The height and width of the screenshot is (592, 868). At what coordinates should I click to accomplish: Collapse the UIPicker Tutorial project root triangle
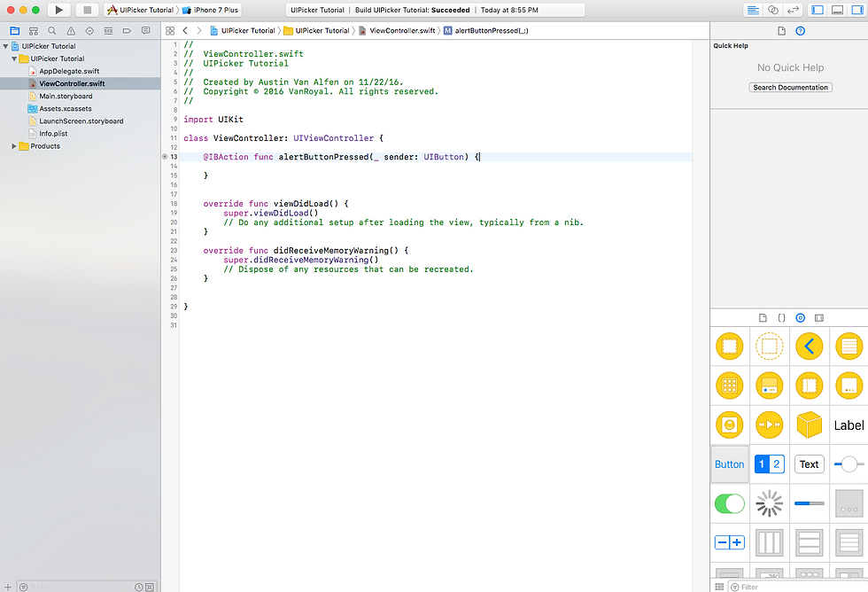pyautogui.click(x=5, y=46)
